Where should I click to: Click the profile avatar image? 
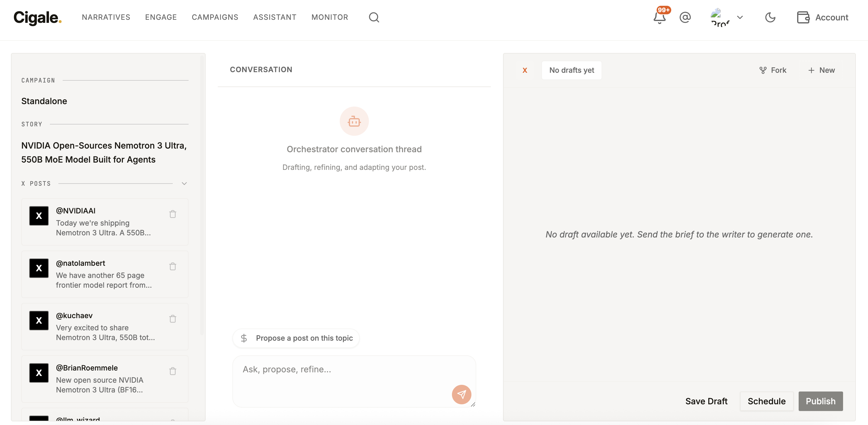coord(720,17)
